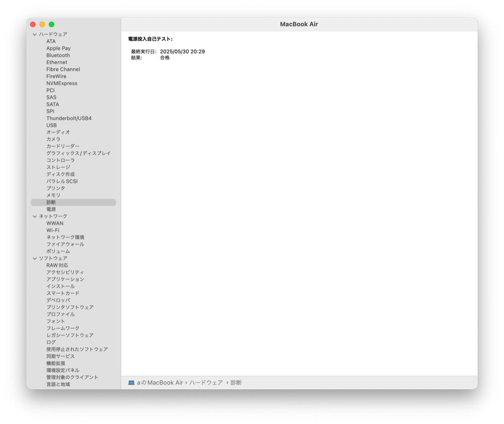Screen dimensions: 504x424
Task: Collapse the ネットワーク section chevron
Action: [35, 216]
